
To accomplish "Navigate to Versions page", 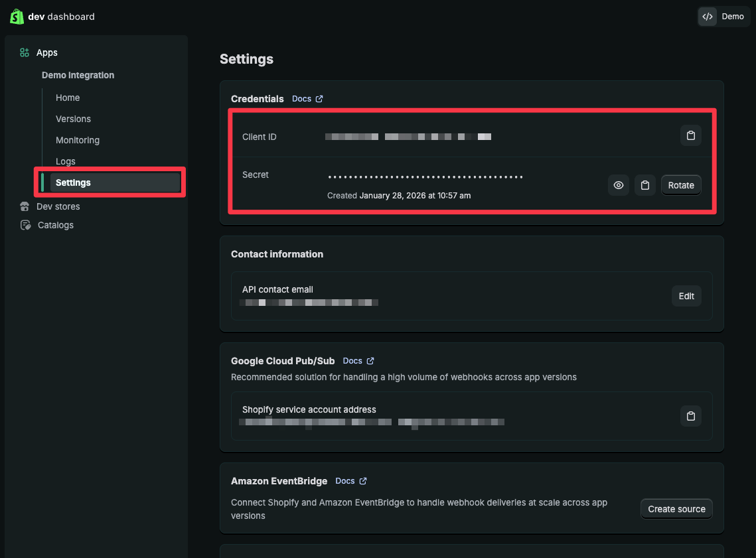I will (x=73, y=119).
